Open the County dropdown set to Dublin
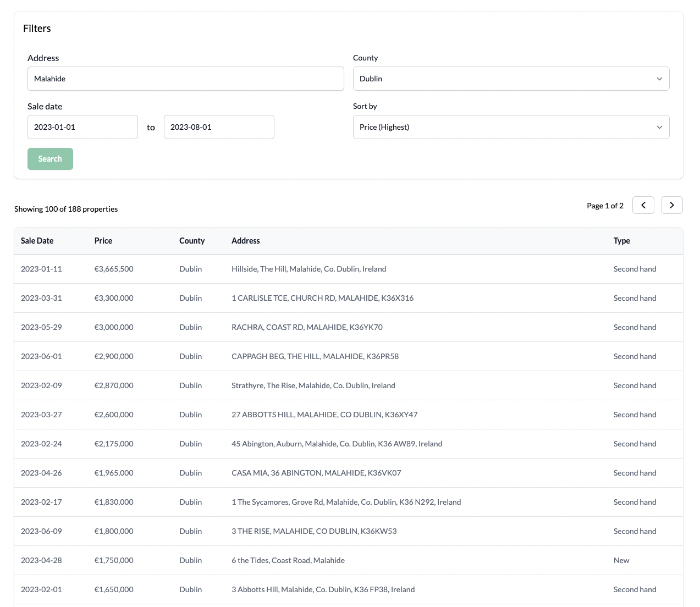 [x=511, y=79]
